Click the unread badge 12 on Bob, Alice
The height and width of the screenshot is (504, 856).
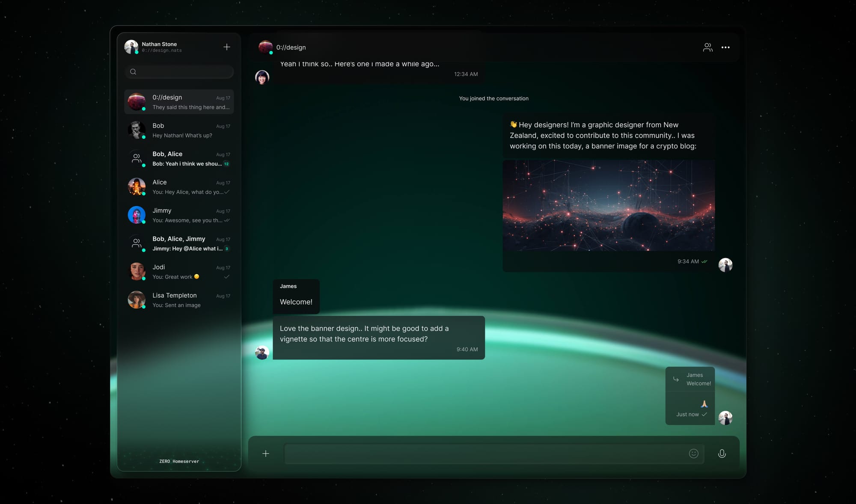[x=226, y=164]
